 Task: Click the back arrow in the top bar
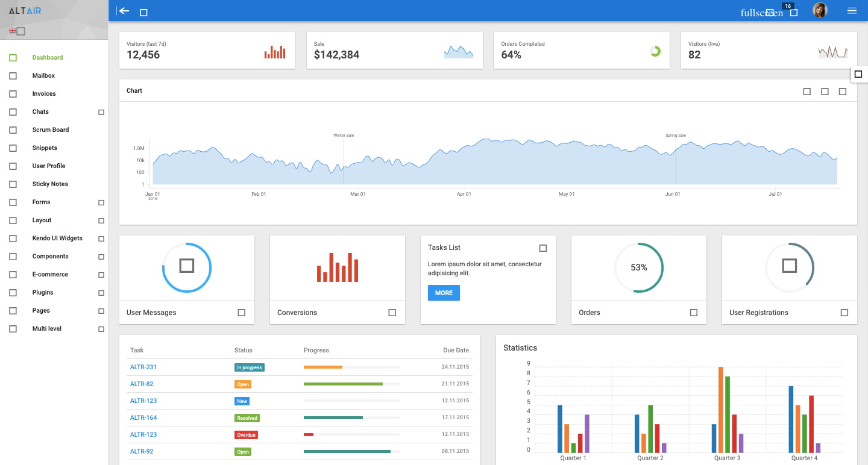click(x=124, y=11)
